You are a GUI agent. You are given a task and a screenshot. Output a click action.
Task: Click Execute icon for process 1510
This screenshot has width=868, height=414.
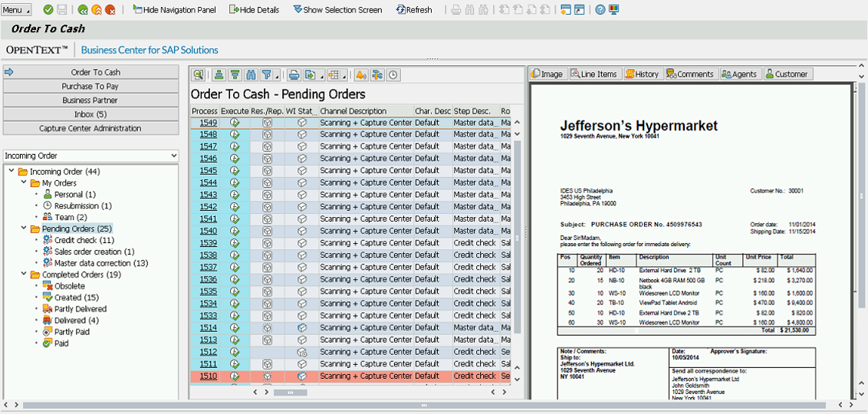tap(235, 376)
